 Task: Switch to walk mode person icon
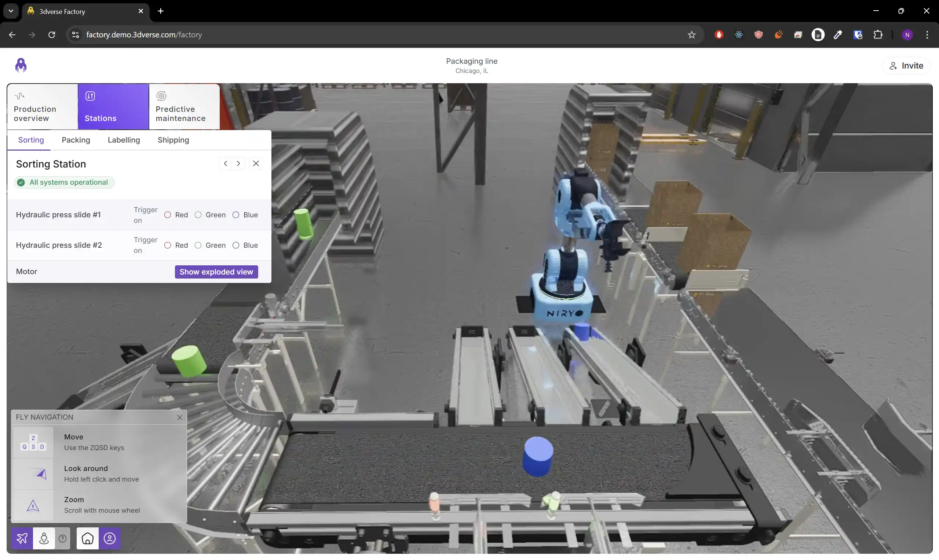[44, 538]
